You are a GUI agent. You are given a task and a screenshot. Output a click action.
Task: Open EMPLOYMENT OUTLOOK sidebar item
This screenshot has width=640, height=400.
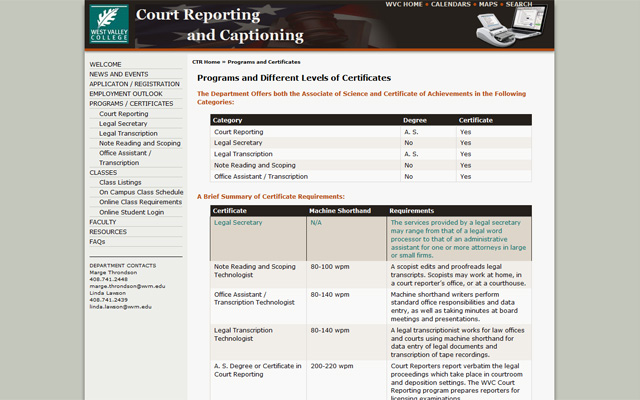pos(126,94)
